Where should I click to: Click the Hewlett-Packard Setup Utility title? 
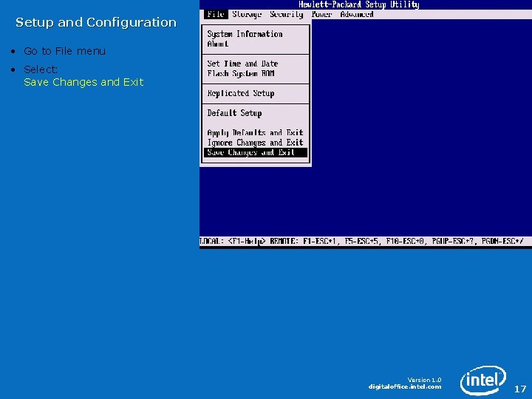358,4
